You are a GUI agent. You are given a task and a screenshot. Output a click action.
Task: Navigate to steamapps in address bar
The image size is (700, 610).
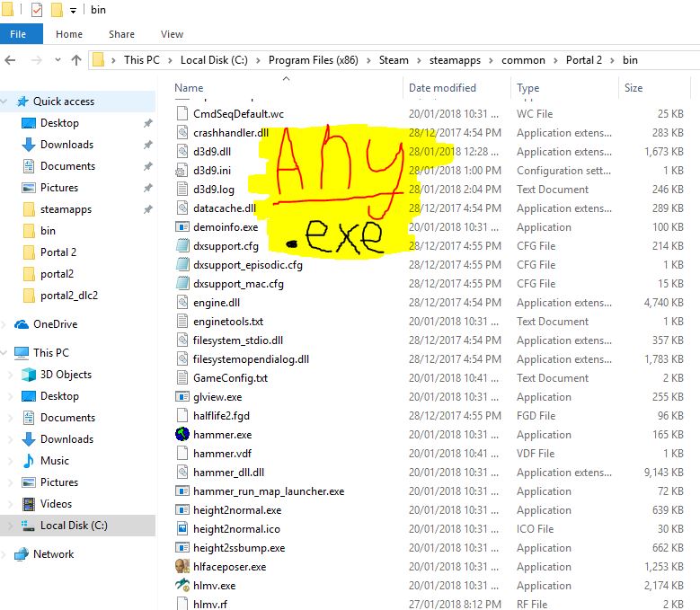pyautogui.click(x=455, y=60)
